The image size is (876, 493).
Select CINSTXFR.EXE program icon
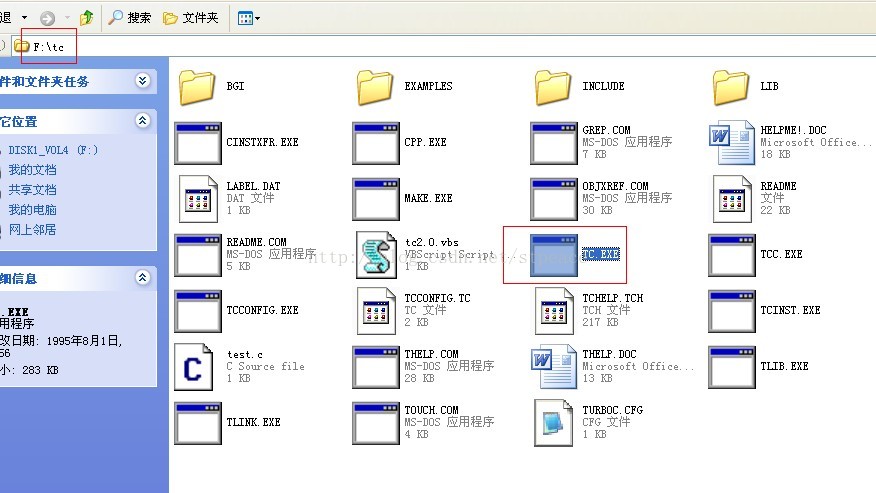coord(198,143)
